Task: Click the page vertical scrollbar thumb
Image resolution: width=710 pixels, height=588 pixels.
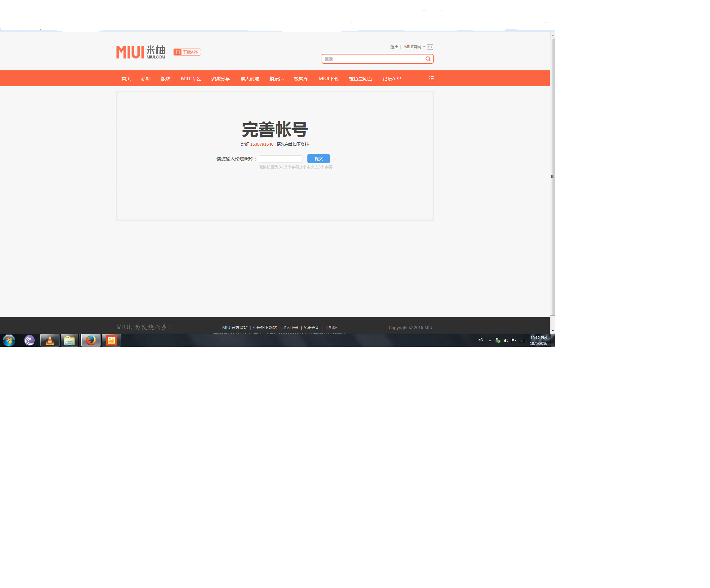Action: [x=552, y=177]
